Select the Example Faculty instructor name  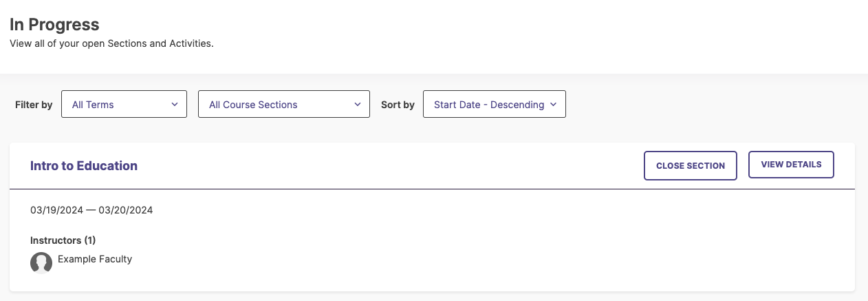pos(95,260)
